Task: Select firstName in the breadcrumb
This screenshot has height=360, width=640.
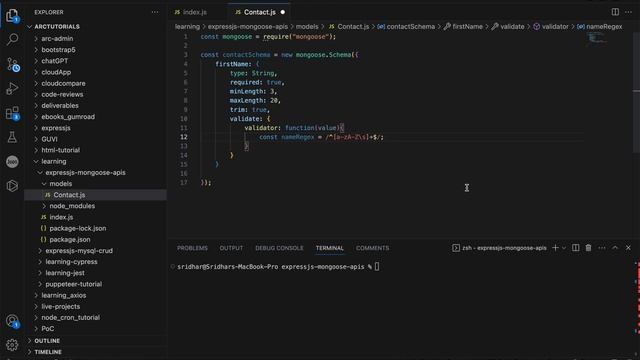Action: [463, 27]
